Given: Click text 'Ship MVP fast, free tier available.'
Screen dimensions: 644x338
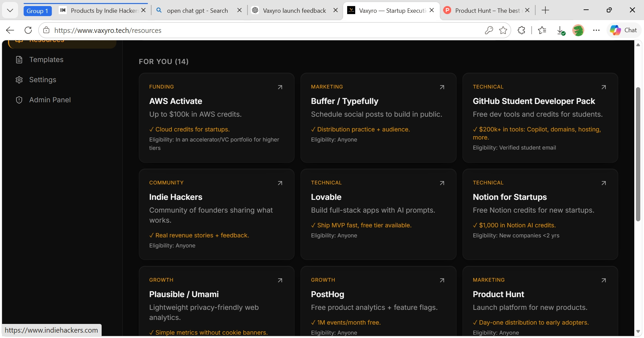Looking at the screenshot, I should tap(364, 225).
